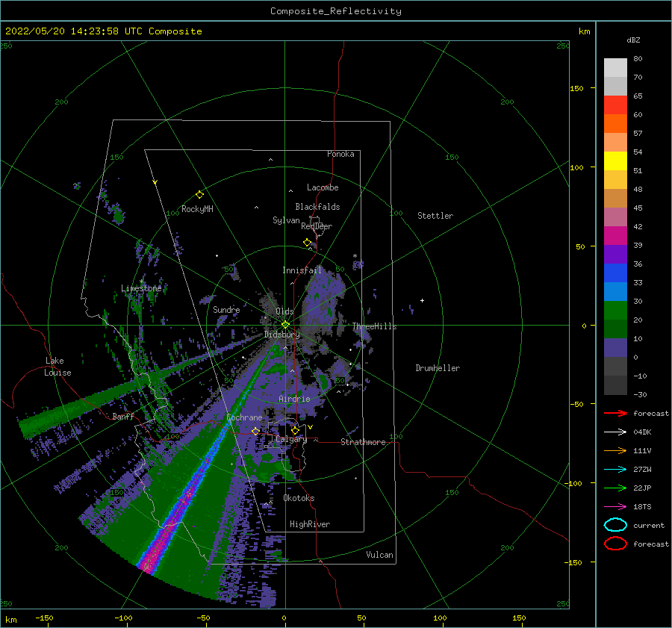Select the Sylvan label
This screenshot has width=672, height=628.
286,220
